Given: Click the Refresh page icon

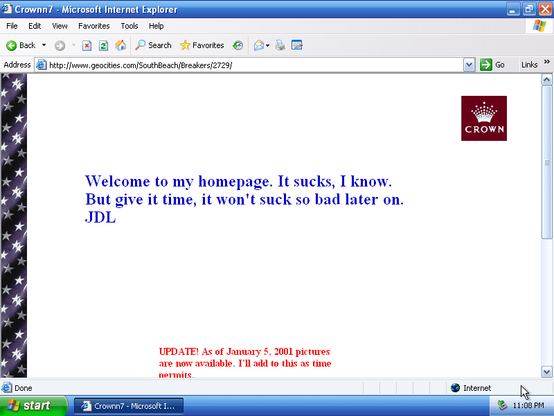Looking at the screenshot, I should pyautogui.click(x=104, y=46).
